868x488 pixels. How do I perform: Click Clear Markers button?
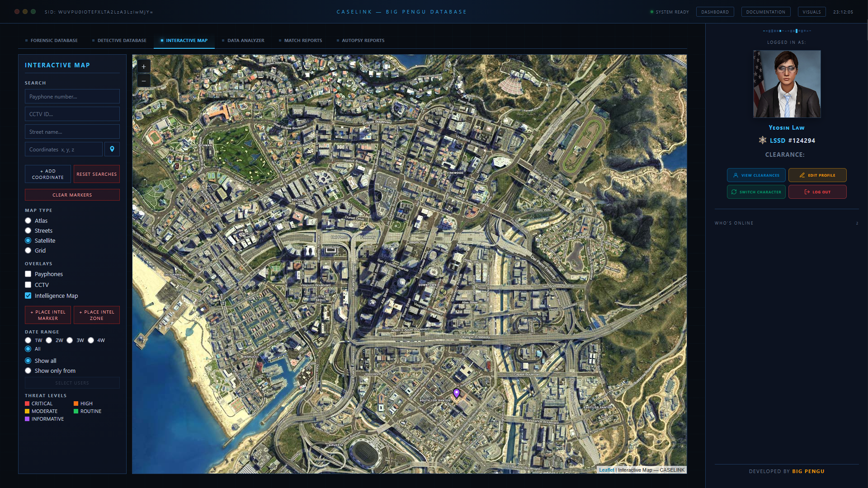pyautogui.click(x=72, y=195)
